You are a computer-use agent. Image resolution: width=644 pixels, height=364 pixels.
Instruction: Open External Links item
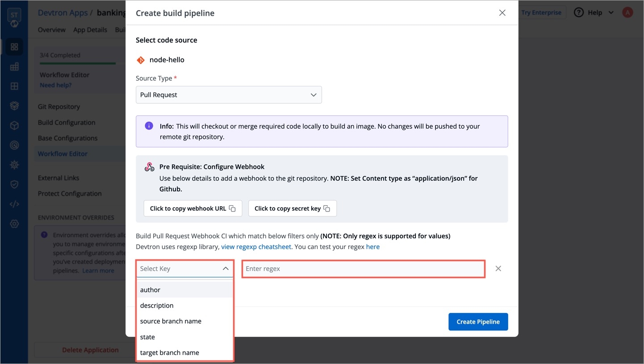(x=59, y=178)
